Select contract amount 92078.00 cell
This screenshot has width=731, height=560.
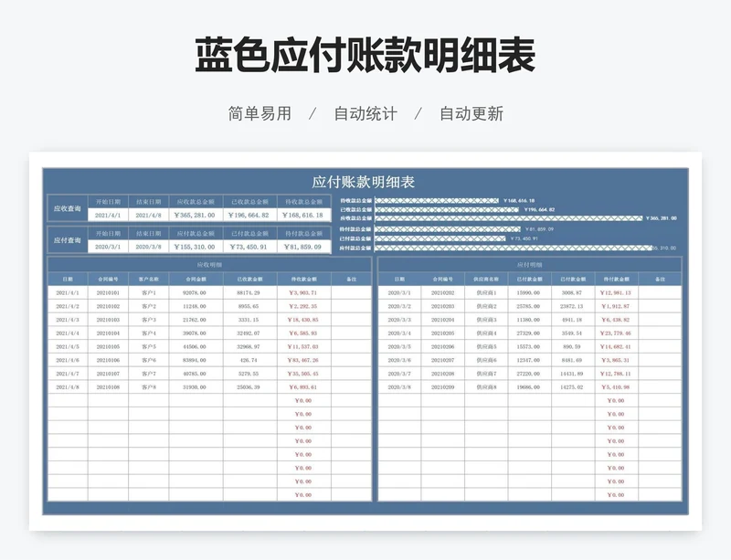tap(196, 293)
